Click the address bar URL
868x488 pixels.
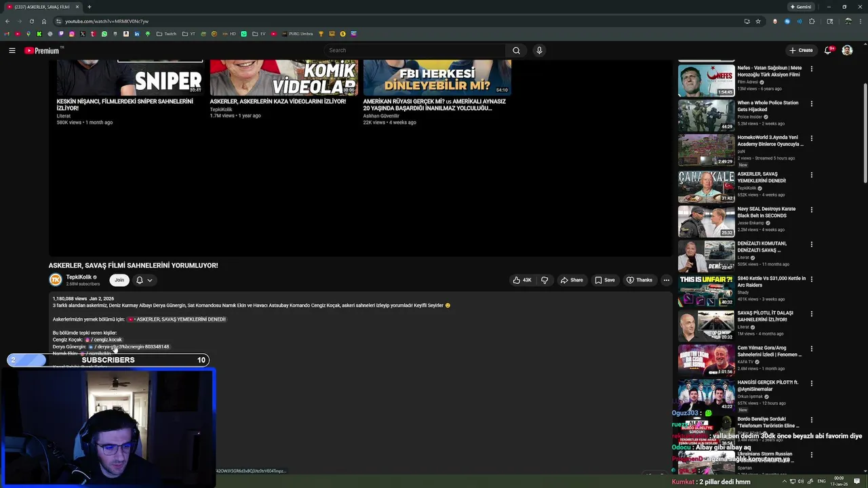106,21
